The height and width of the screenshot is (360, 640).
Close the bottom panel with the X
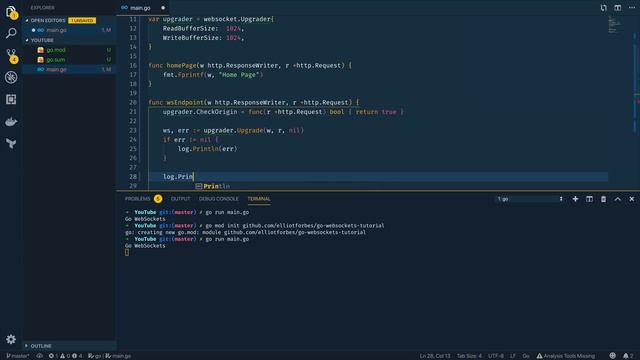[631, 199]
